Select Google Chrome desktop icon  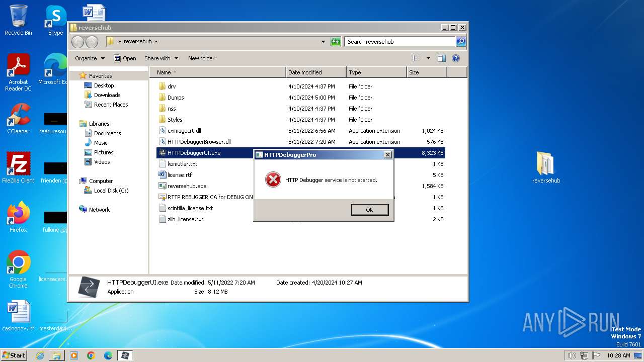18,269
